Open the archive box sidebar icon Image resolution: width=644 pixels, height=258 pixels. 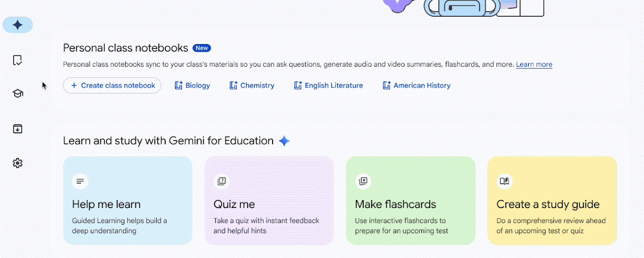click(18, 129)
